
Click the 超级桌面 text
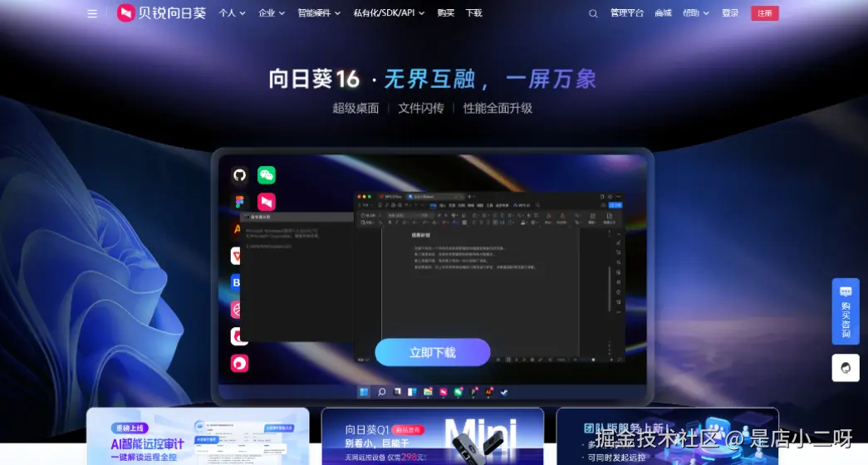coord(356,108)
